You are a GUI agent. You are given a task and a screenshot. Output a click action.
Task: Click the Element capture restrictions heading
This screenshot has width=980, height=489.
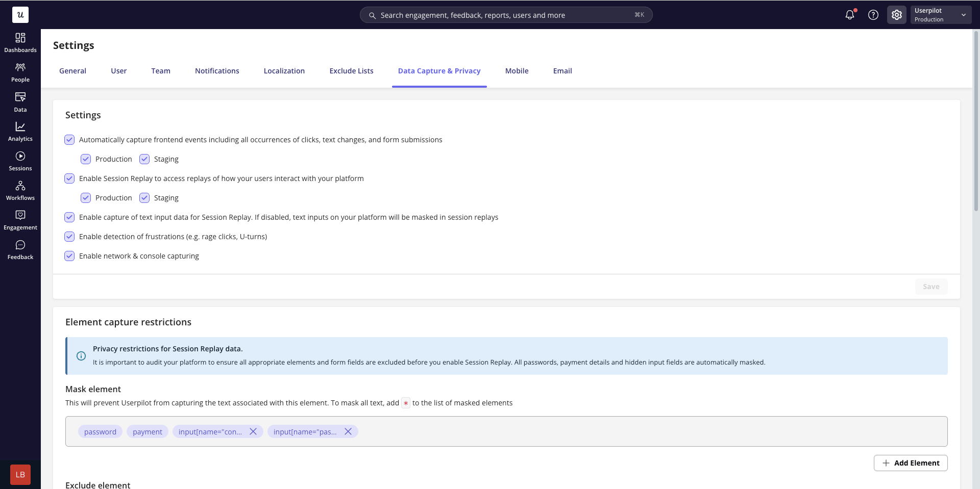point(128,322)
